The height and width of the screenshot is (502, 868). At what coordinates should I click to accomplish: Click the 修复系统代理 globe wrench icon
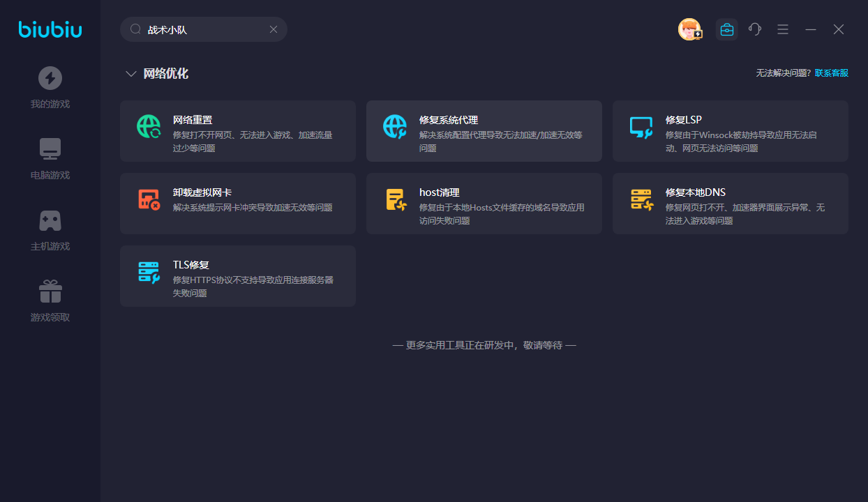pos(395,126)
